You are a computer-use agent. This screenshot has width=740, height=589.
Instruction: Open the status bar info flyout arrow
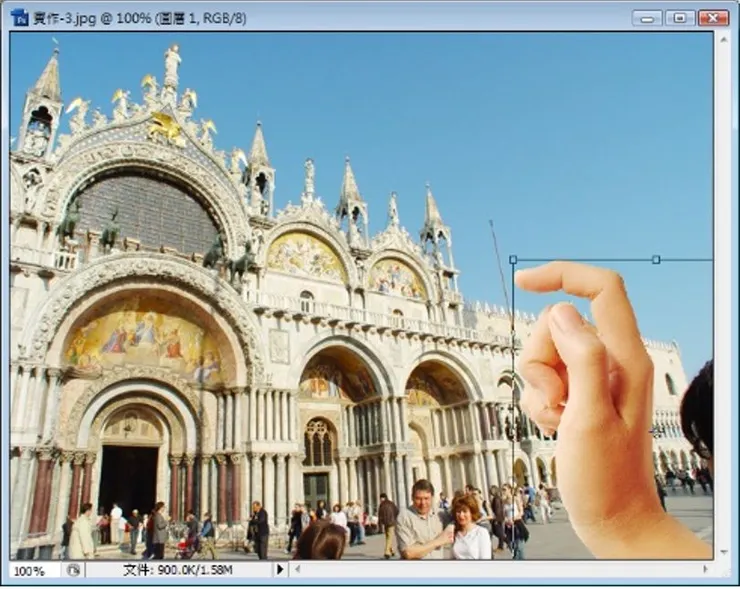(280, 570)
